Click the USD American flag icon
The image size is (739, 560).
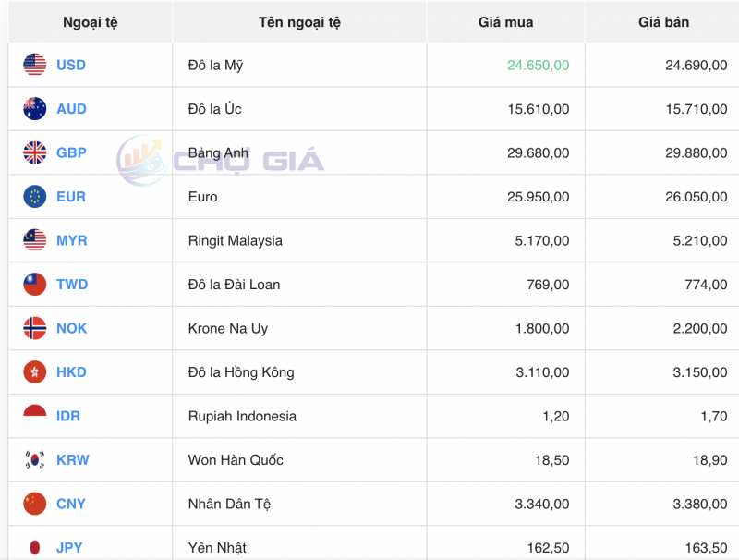click(33, 65)
